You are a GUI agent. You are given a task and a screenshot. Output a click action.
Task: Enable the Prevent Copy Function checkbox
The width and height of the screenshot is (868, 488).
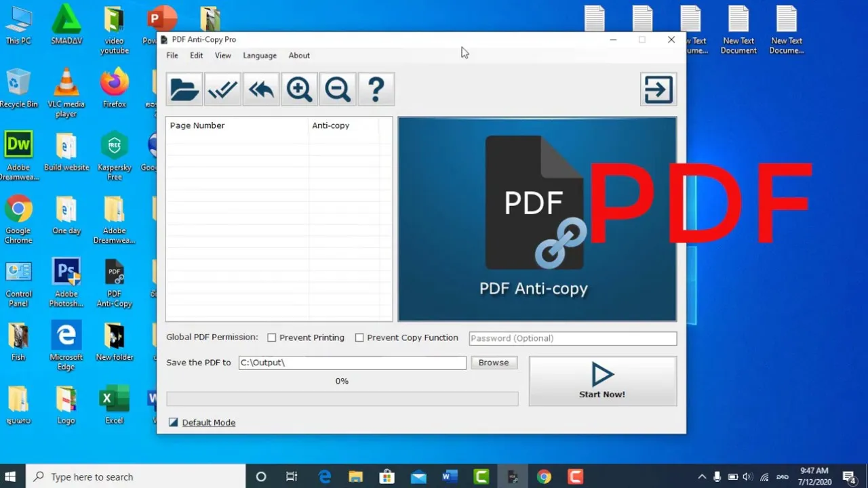(359, 338)
